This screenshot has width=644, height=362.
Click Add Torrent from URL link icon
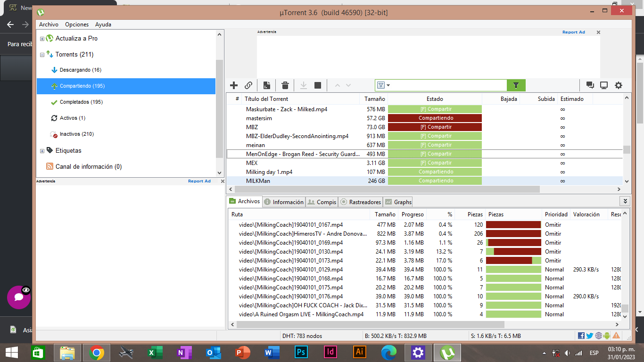click(248, 85)
